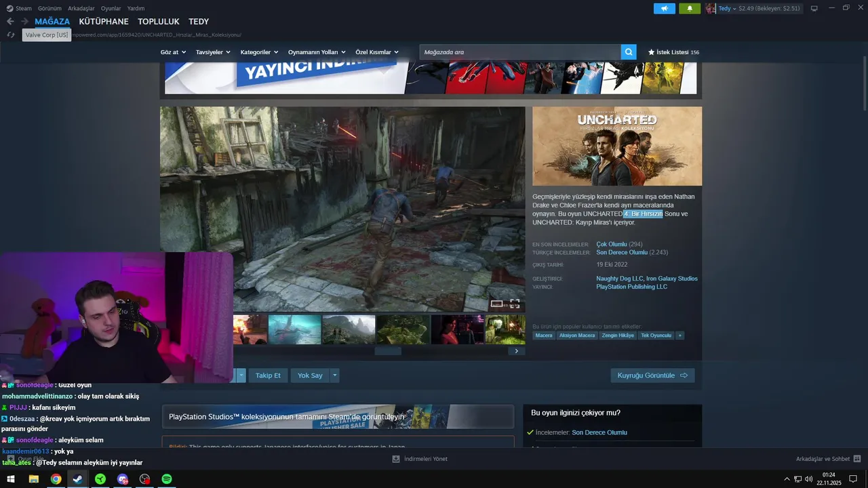868x488 pixels.
Task: Click the blue announcements megaphone icon
Action: 665,8
